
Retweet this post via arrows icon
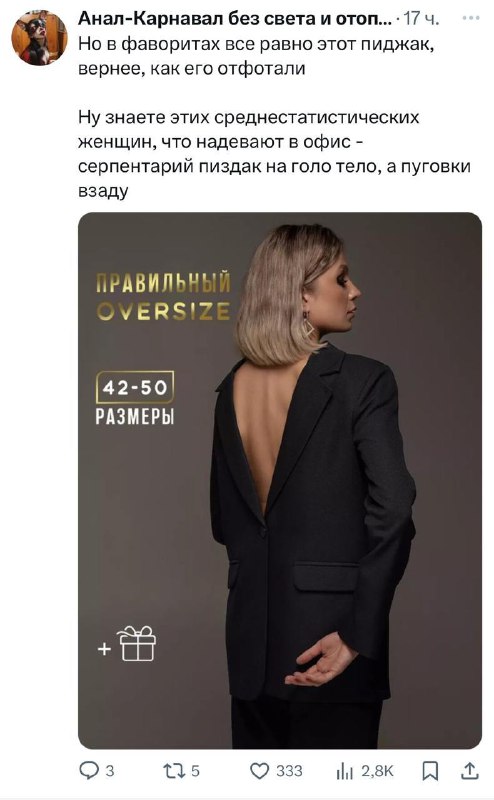[x=174, y=770]
